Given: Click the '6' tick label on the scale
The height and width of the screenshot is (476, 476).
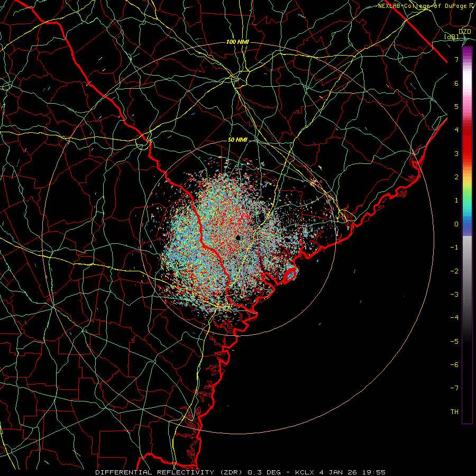Looking at the screenshot, I should coord(456,83).
